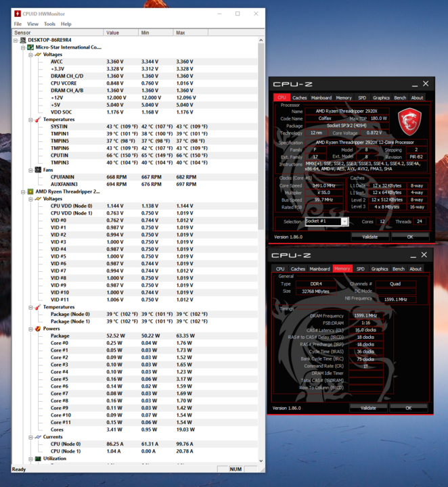Click OK in upper CPU-Z window
Viewport: 448px width, 487px height.
410,237
